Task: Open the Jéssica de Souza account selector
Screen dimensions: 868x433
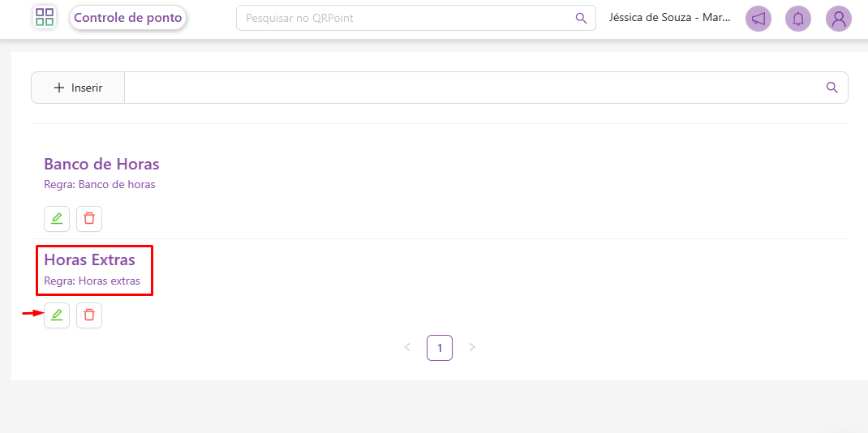Action: [670, 18]
